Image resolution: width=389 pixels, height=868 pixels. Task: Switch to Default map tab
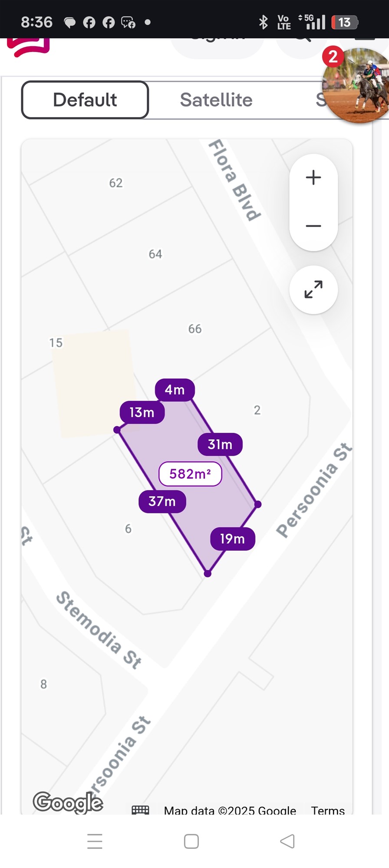point(85,100)
